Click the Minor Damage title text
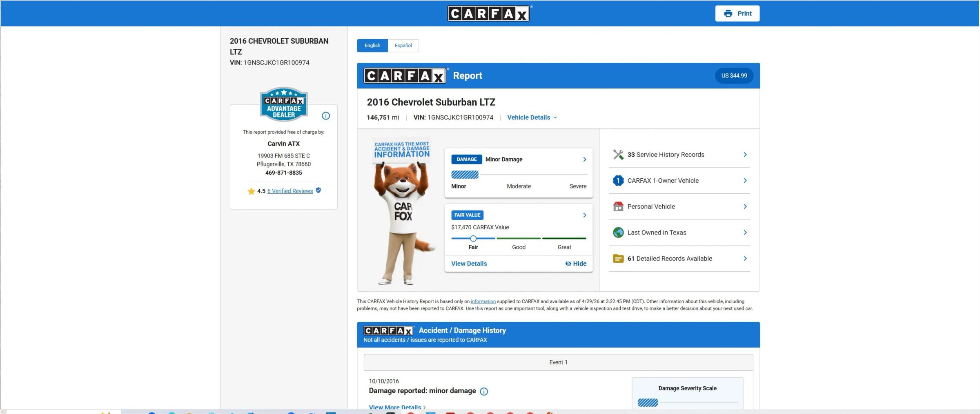Image resolution: width=980 pixels, height=414 pixels. pos(504,159)
